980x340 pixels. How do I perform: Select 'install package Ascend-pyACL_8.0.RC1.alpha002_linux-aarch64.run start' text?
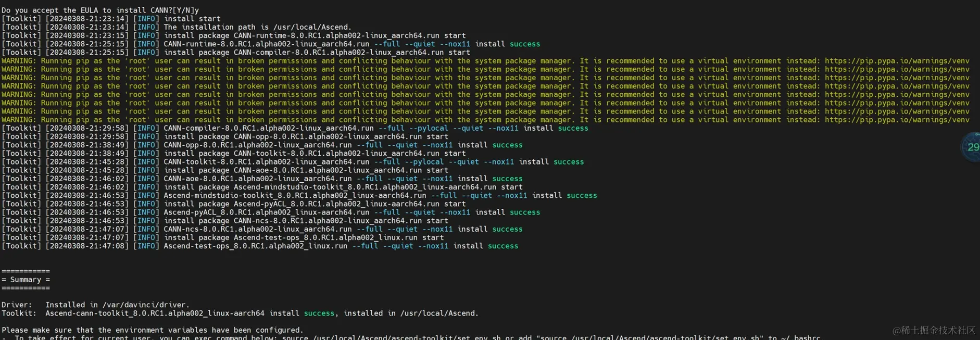pos(315,204)
